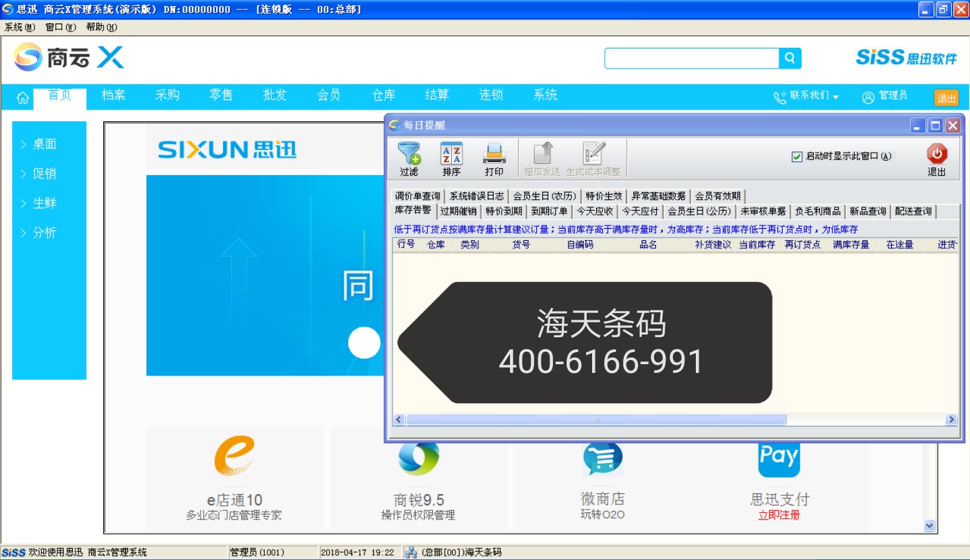
Task: Click the Filter (过滤) funnel icon
Action: [409, 154]
